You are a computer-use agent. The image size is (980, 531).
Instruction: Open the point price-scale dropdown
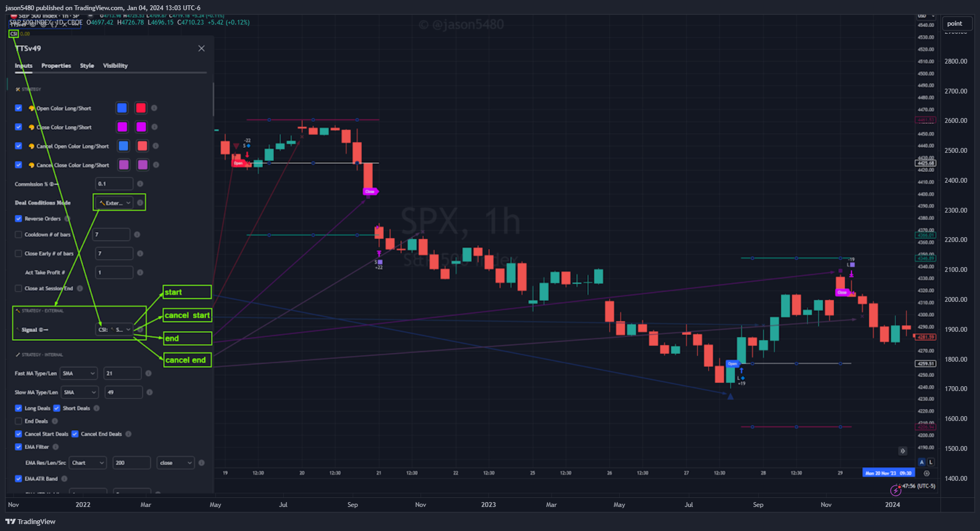(958, 24)
